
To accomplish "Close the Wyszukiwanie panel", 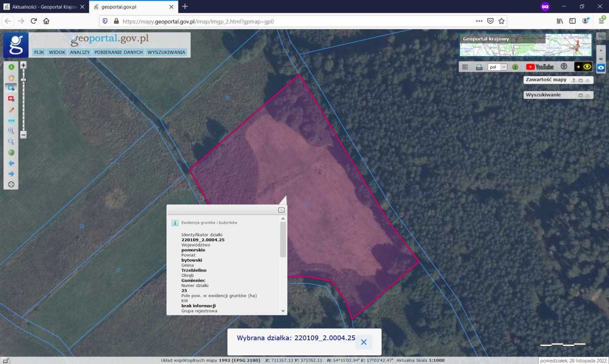I will coord(588,95).
